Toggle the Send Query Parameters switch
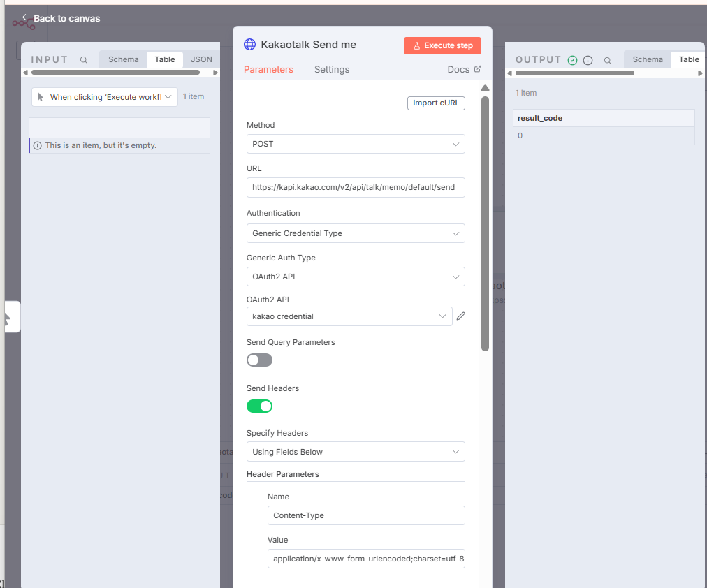The image size is (707, 588). pyautogui.click(x=259, y=360)
